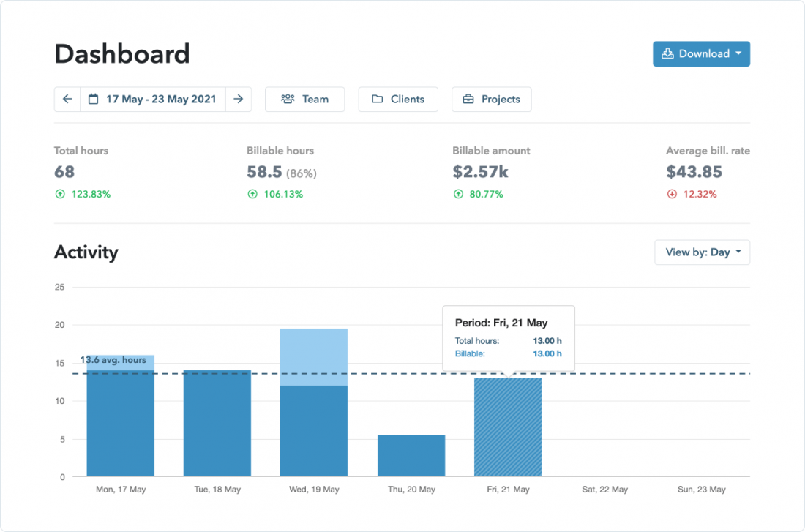Click the left arrow to view previous week

(x=67, y=99)
